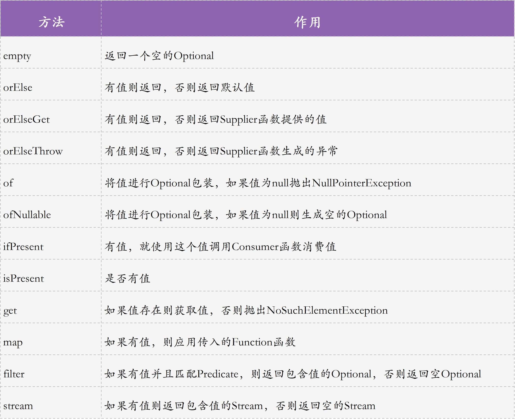515x420 pixels.
Task: Select the ifPresent method cell
Action: point(23,247)
